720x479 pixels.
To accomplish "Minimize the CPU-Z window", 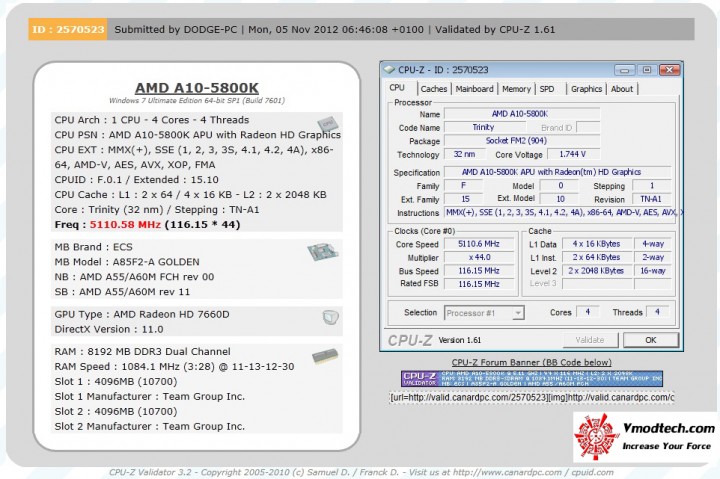I will (x=624, y=70).
